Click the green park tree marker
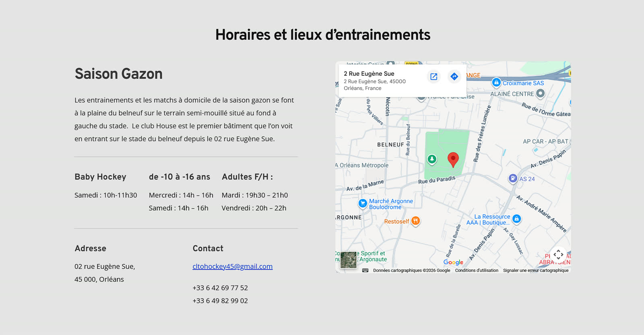Image resolution: width=644 pixels, height=335 pixels. (432, 159)
